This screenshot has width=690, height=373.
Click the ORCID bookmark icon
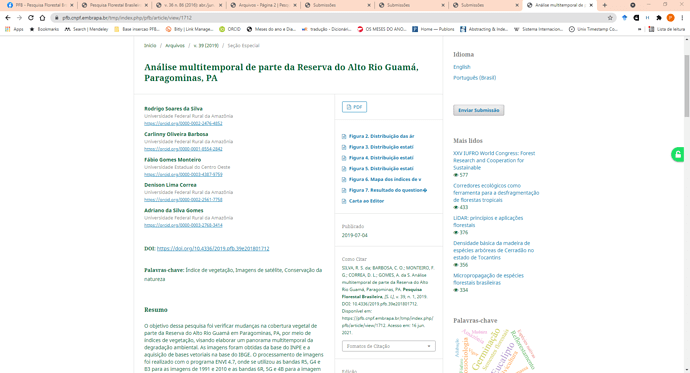[x=222, y=29]
